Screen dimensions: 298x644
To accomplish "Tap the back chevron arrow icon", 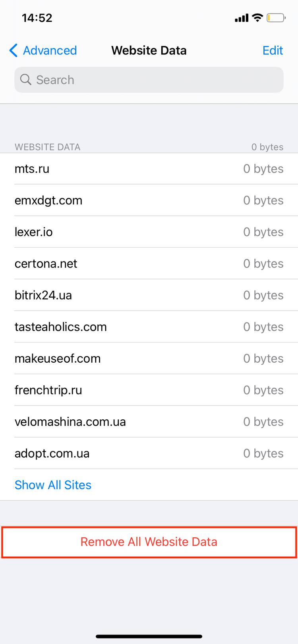I will click(x=14, y=50).
